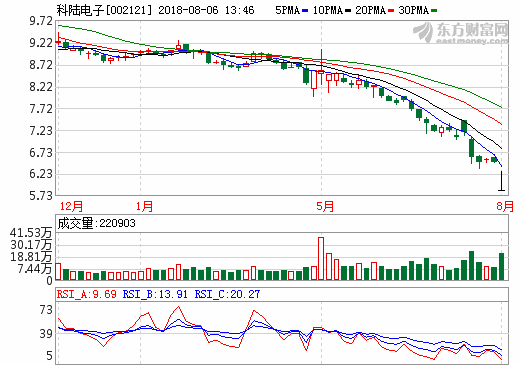This screenshot has width=520, height=365.
Task: Click the latest black candlestick at August
Action: [501, 181]
